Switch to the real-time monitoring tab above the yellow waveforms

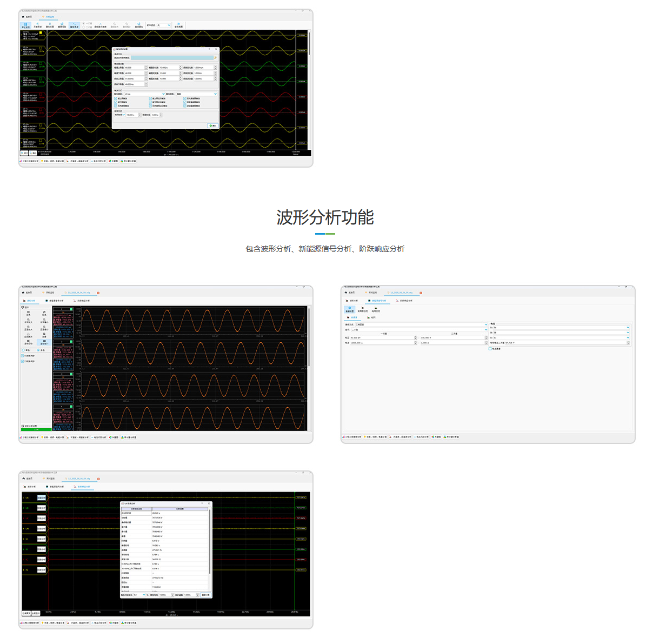pos(48,17)
